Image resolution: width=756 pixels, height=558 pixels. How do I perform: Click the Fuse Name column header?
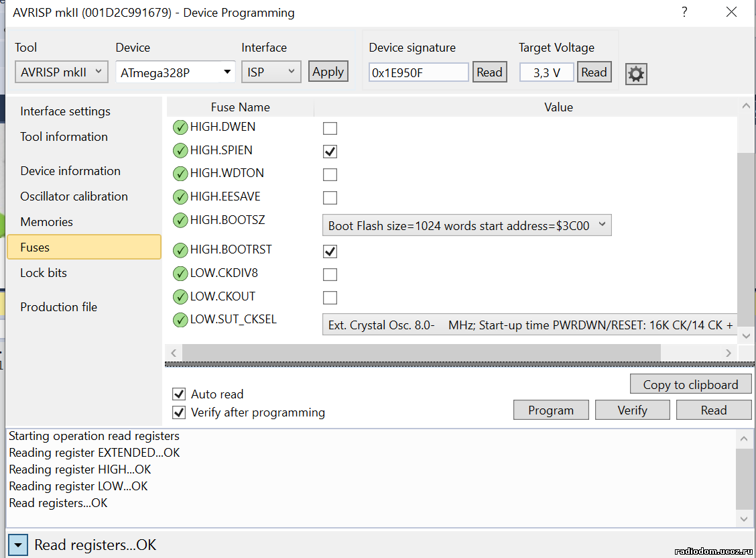point(240,107)
